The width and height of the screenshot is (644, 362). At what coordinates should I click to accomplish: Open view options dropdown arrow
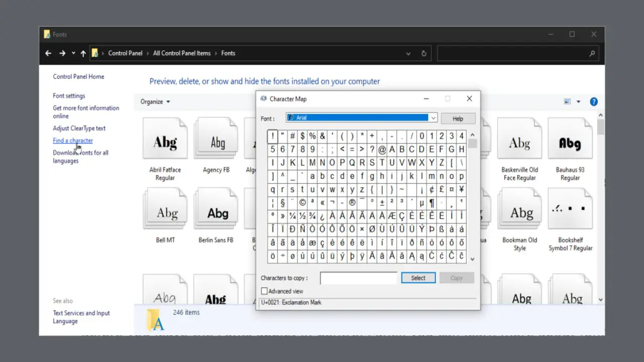(x=579, y=102)
